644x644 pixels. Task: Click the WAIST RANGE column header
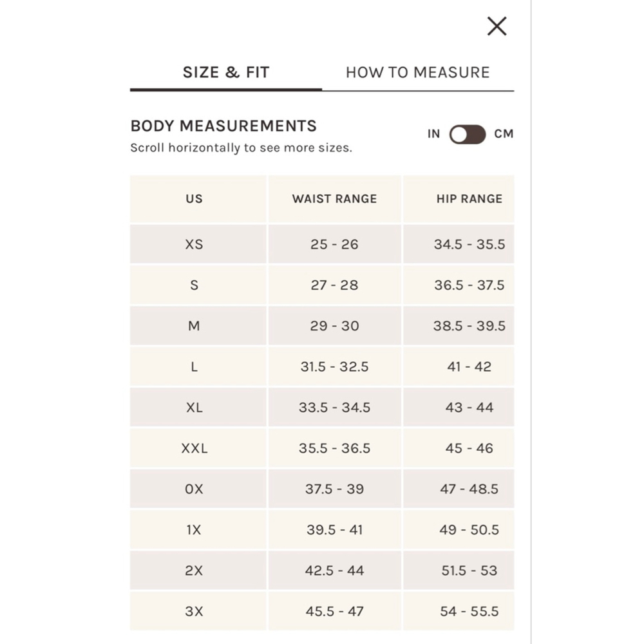pos(335,199)
